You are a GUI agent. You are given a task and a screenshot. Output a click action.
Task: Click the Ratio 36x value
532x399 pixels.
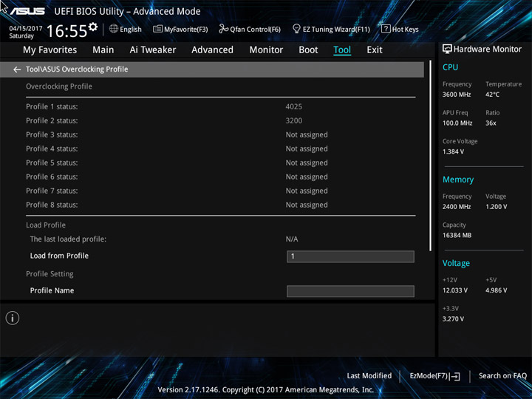[491, 123]
